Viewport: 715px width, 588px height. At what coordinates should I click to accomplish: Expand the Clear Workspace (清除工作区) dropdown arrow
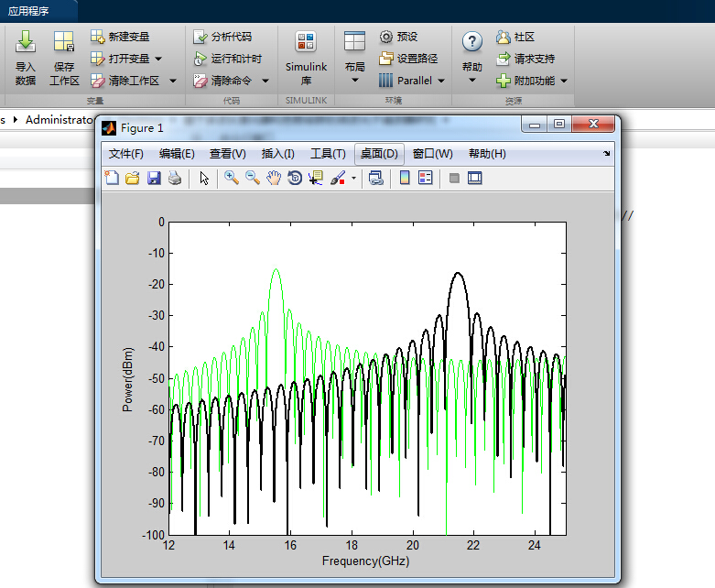(173, 81)
